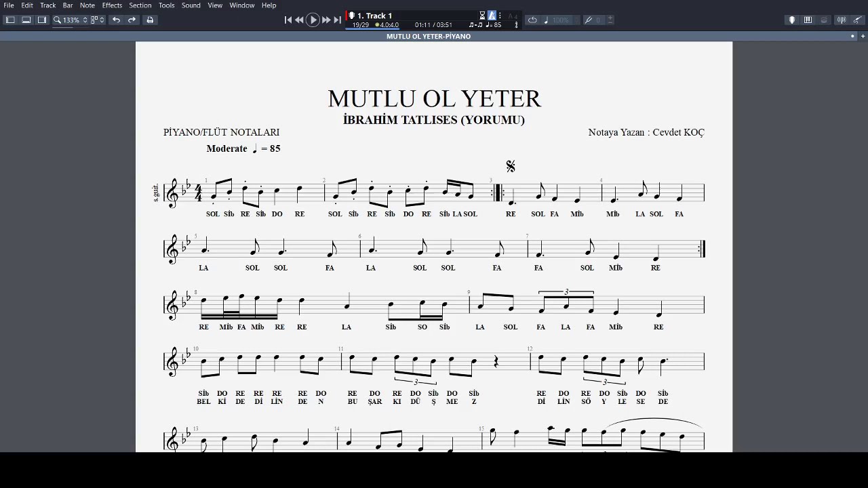This screenshot has width=868, height=488.
Task: Click the Notaya Yazan : Cevdet KOÇ credit
Action: coord(646,132)
